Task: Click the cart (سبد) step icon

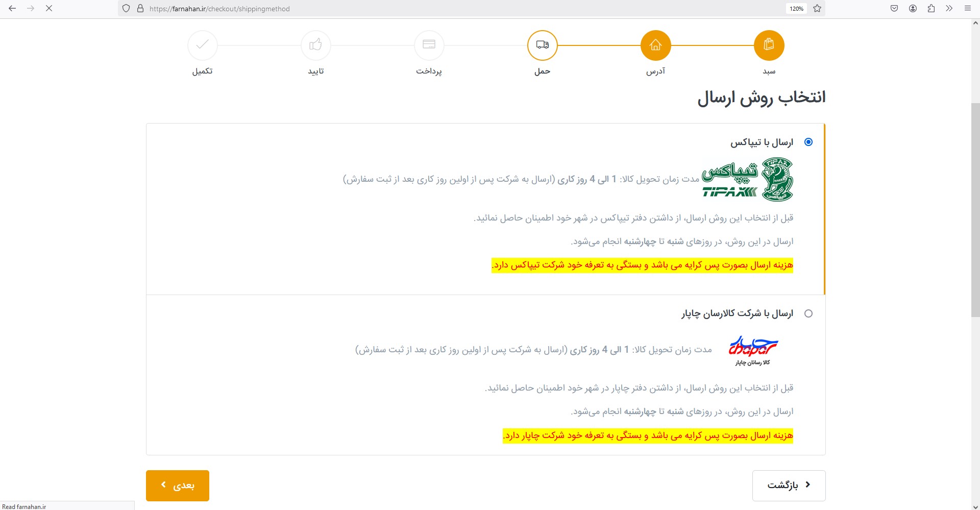Action: click(x=769, y=45)
